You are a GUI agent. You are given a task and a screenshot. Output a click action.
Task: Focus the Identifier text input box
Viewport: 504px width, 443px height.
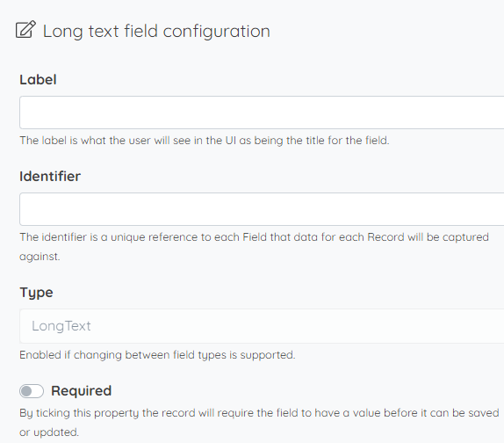(x=262, y=209)
